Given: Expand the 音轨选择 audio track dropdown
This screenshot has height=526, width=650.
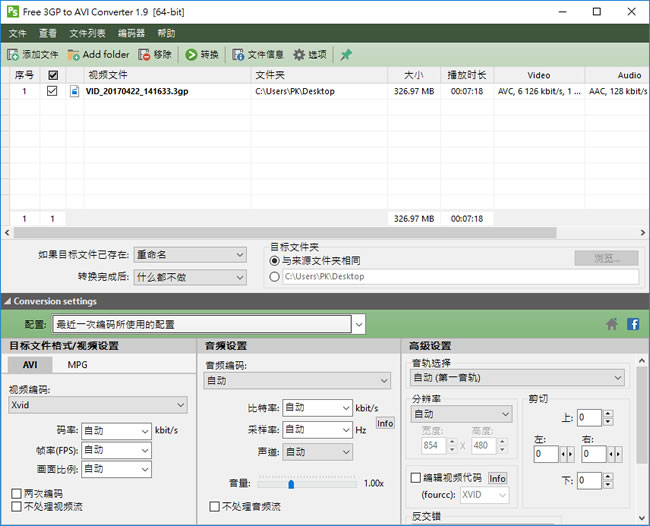Looking at the screenshot, I should click(x=517, y=378).
